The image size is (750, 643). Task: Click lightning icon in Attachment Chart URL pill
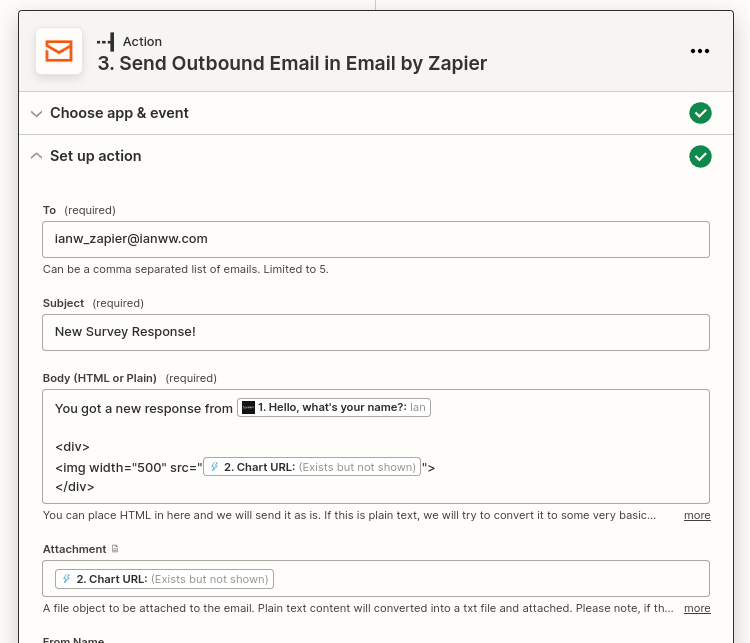coord(66,578)
